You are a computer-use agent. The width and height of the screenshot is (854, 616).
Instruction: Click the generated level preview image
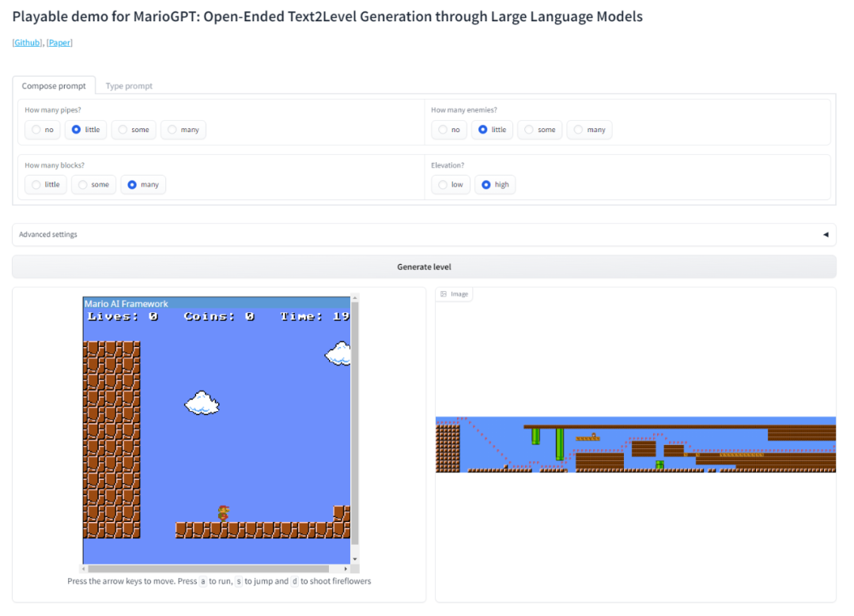click(636, 444)
